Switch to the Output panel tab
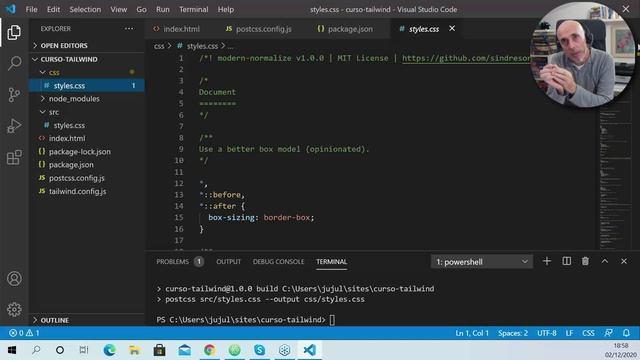Viewport: 640px width, 360px height. [229, 262]
